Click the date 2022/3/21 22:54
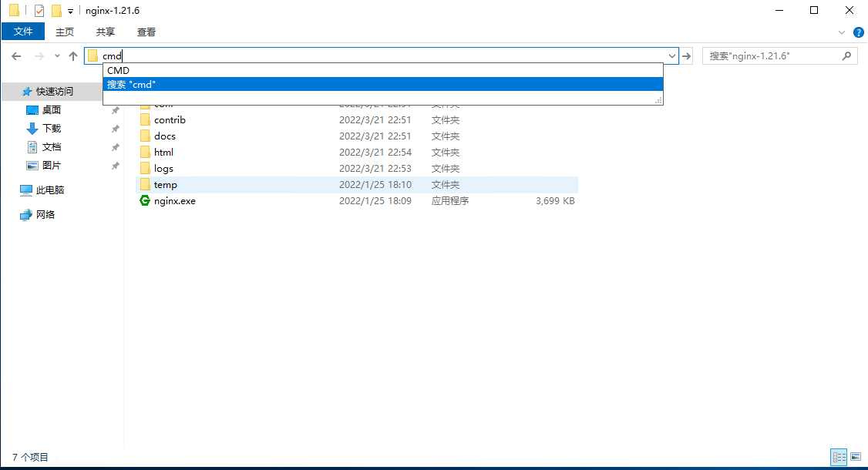 coord(375,152)
